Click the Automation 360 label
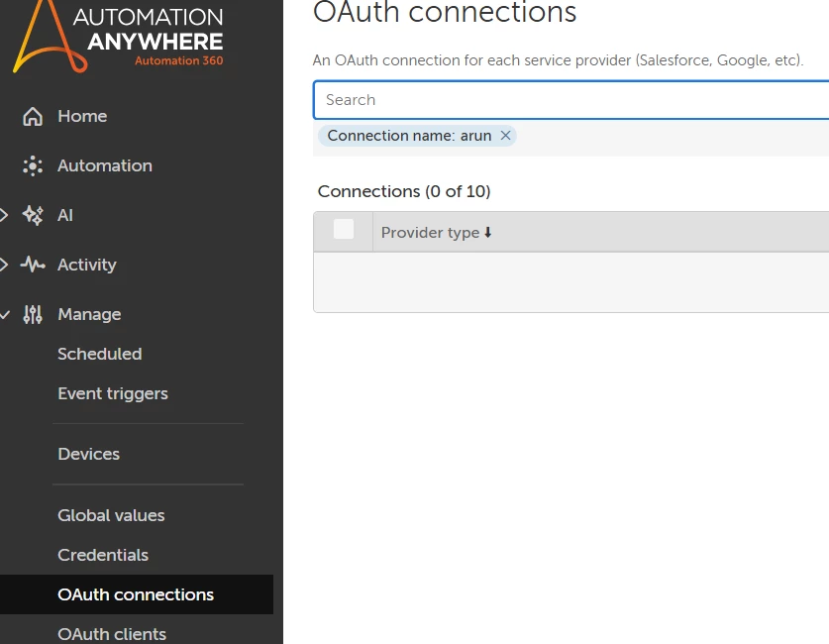The image size is (829, 644). 178,60
